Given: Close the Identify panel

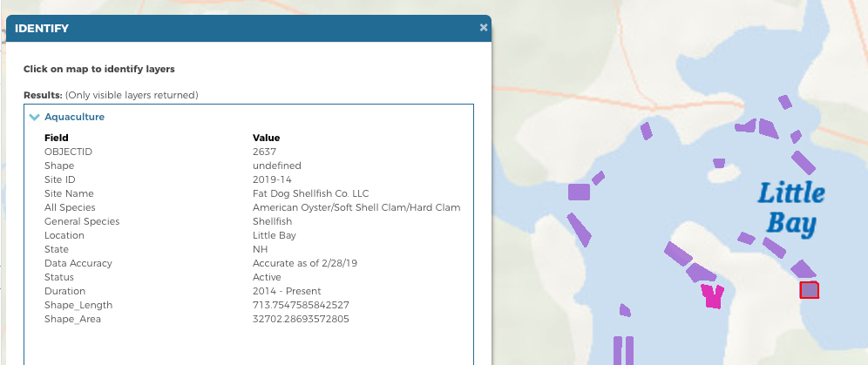Looking at the screenshot, I should point(484,27).
